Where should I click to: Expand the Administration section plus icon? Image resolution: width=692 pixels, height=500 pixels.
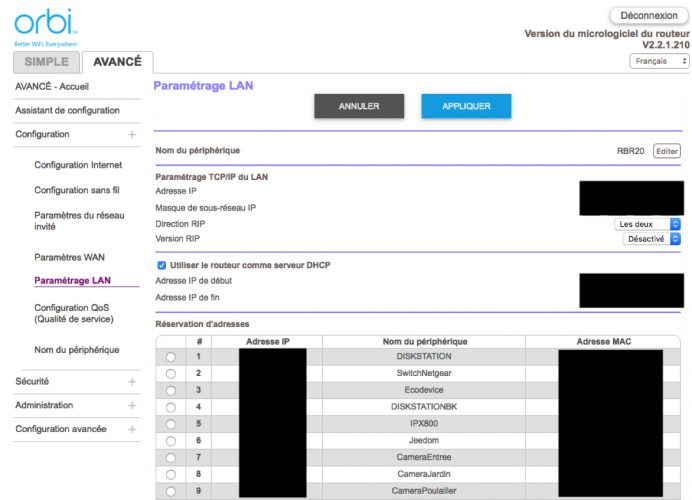coord(132,406)
